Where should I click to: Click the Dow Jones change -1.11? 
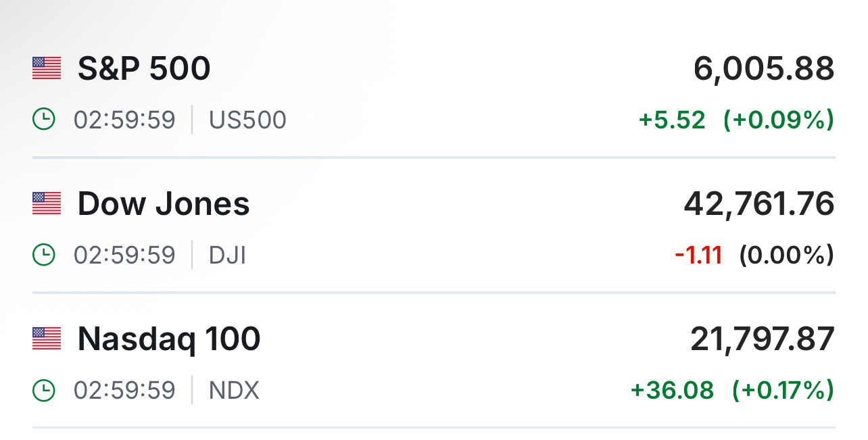point(698,255)
